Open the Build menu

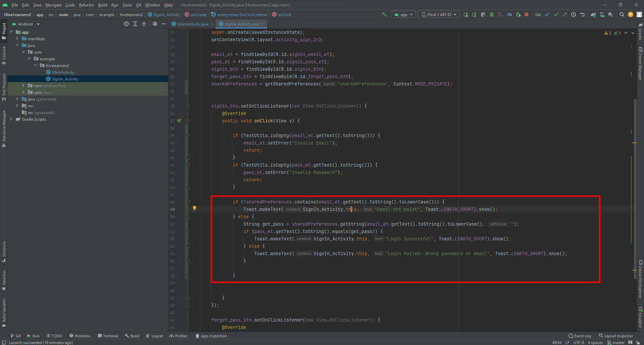pyautogui.click(x=103, y=5)
